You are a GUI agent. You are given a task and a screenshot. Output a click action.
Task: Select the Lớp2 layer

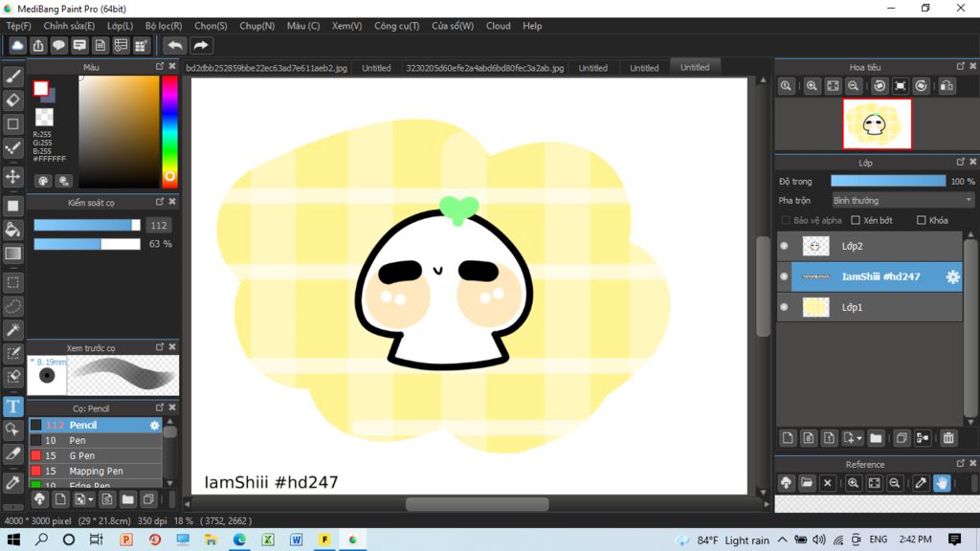coord(877,246)
